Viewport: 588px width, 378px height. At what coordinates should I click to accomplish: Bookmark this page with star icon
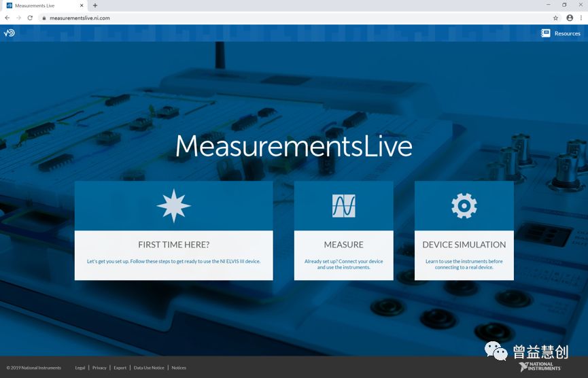[555, 18]
